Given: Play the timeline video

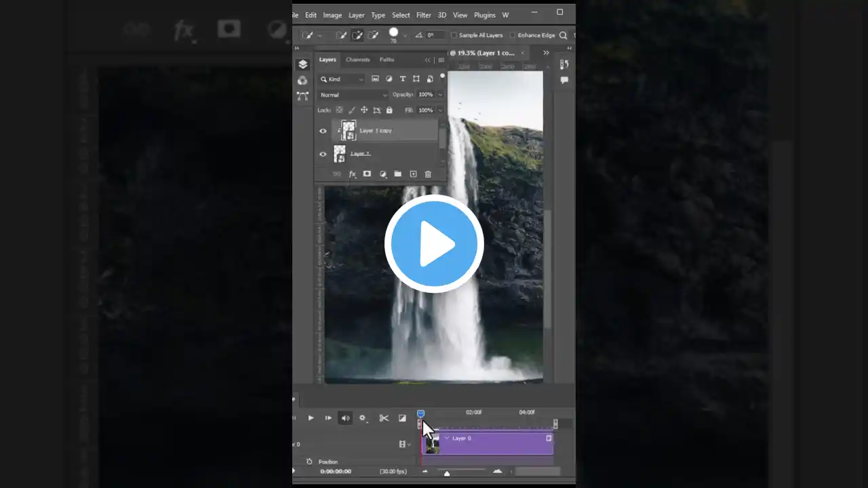Looking at the screenshot, I should pos(311,418).
